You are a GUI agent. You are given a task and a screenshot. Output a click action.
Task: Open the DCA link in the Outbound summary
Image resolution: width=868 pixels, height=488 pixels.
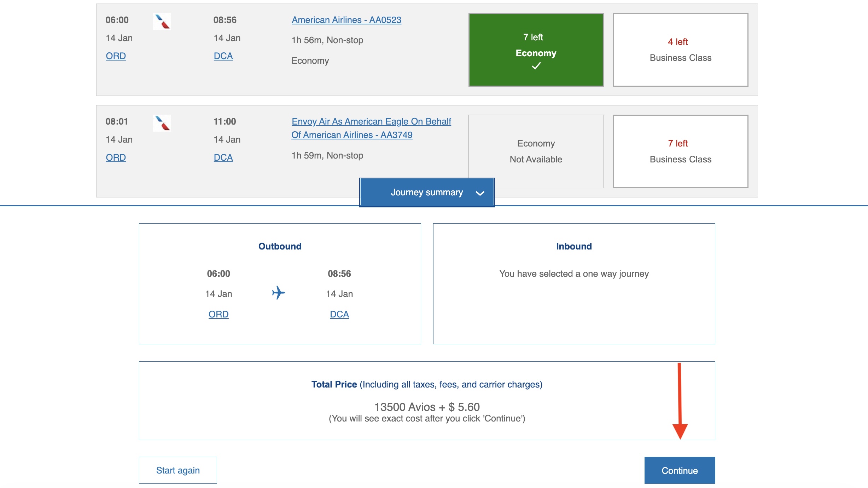tap(339, 314)
